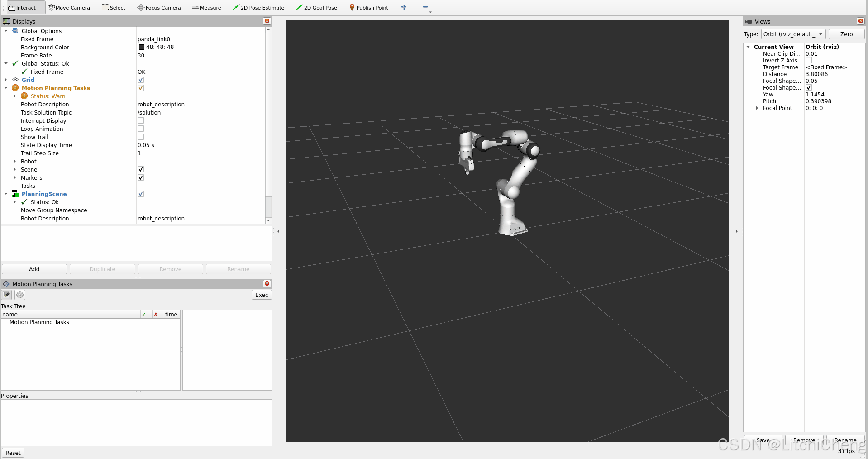
Task: Toggle Motion Planning Tasks display checkbox
Action: click(x=141, y=88)
